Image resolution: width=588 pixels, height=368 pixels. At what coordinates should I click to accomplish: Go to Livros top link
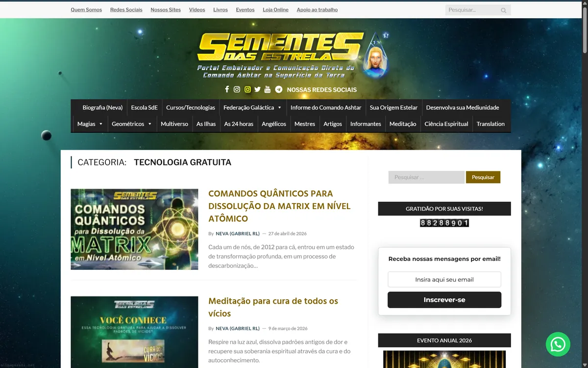[x=220, y=10]
